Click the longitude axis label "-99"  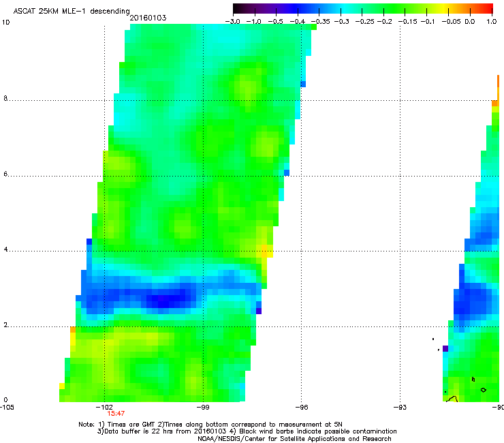[203, 408]
